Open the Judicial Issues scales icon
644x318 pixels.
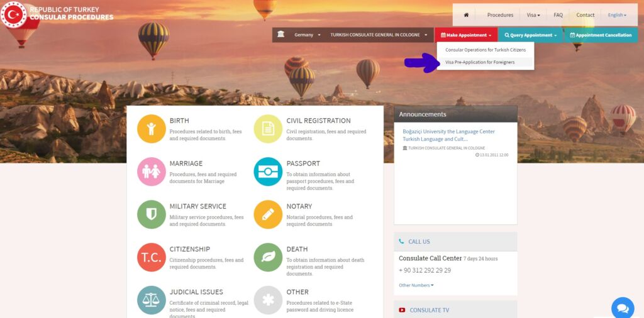pos(151,300)
